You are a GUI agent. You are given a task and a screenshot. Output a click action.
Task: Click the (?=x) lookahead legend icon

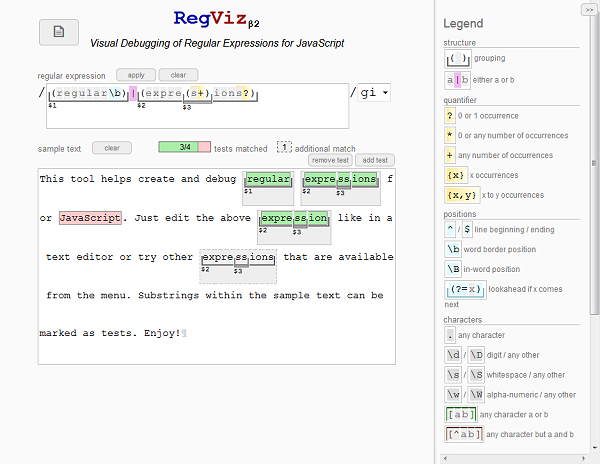(465, 290)
